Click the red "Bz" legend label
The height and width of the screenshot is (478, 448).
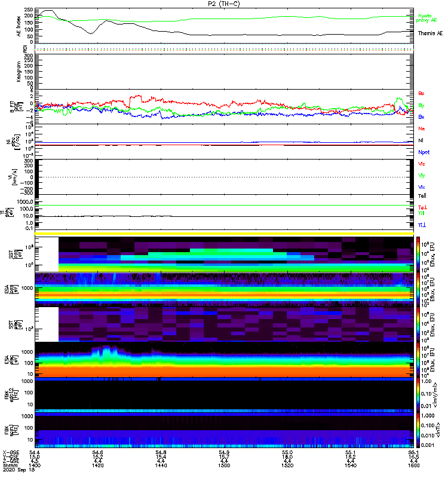[421, 93]
